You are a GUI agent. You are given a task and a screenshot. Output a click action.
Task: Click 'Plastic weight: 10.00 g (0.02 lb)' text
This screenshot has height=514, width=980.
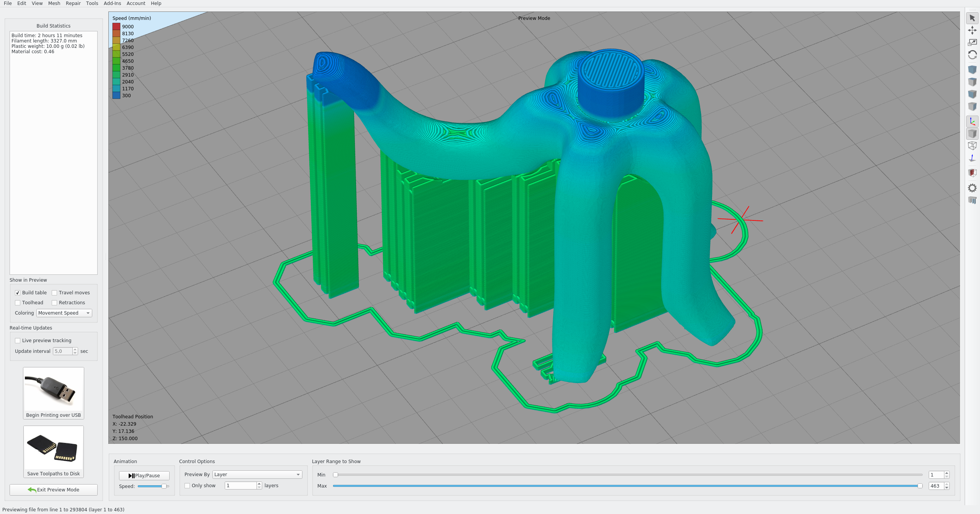(x=48, y=46)
